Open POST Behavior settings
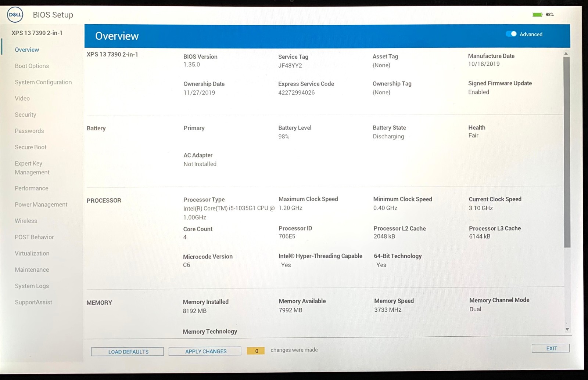Screen dimensions: 588x380 34,237
